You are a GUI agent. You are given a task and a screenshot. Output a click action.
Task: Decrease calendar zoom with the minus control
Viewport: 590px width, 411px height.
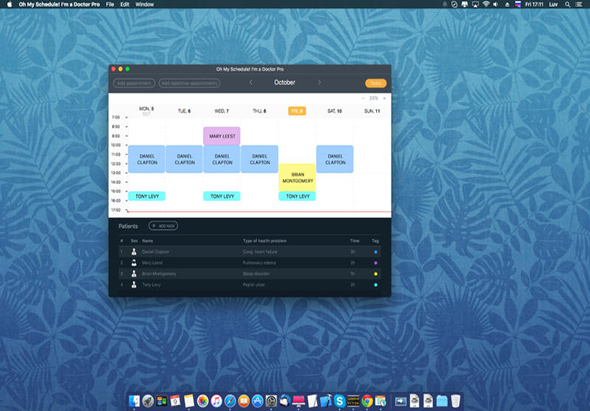(363, 98)
